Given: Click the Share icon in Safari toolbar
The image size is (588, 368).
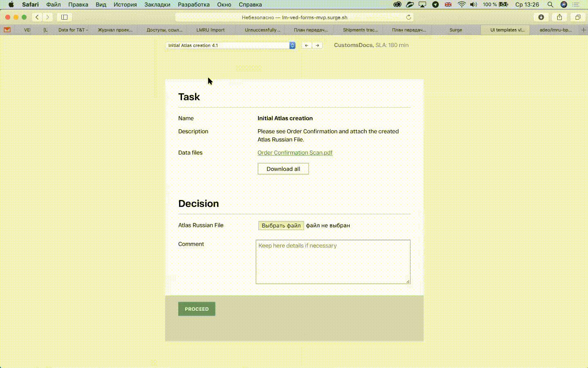Looking at the screenshot, I should pyautogui.click(x=559, y=17).
